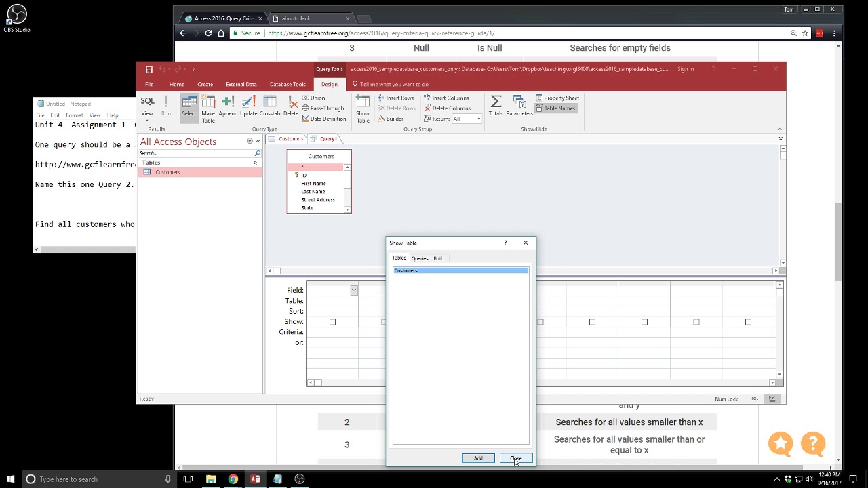Open the Builder tool
The image size is (868, 488).
[x=390, y=119]
